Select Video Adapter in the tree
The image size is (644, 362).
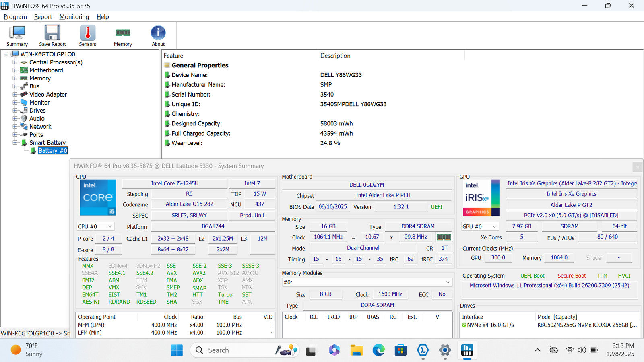pos(48,95)
